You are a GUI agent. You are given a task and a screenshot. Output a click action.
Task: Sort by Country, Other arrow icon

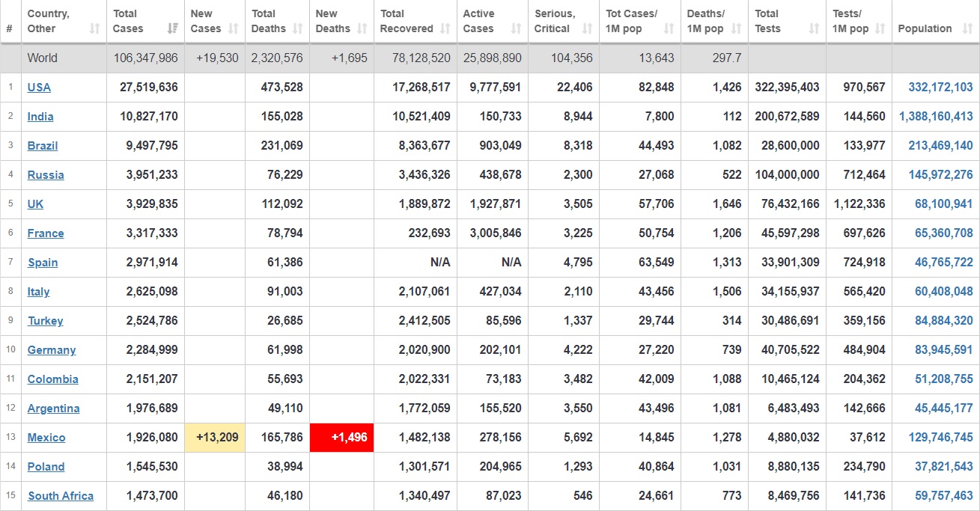pyautogui.click(x=94, y=28)
